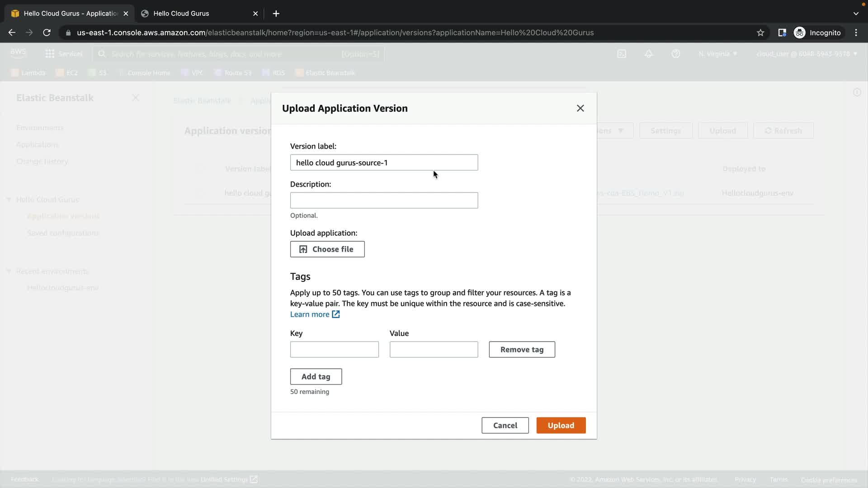
Task: Click the tag Value input
Action: 434,350
